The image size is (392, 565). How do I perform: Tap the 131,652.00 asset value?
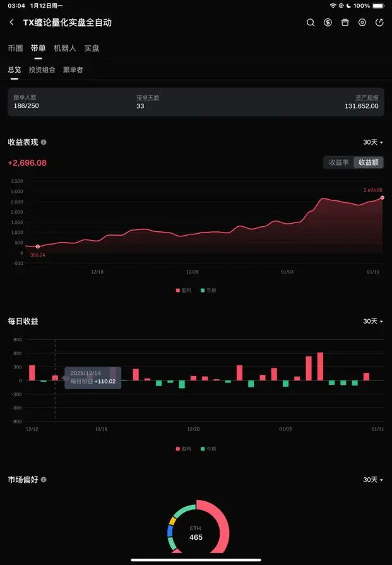pos(362,106)
